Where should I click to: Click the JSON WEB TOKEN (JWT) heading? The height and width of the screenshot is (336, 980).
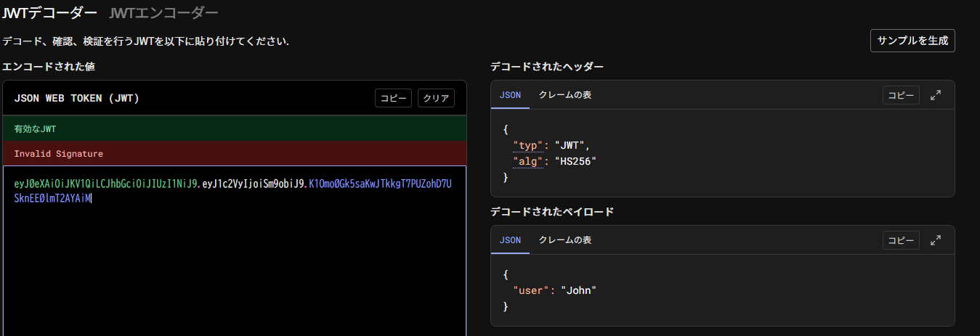pyautogui.click(x=76, y=98)
